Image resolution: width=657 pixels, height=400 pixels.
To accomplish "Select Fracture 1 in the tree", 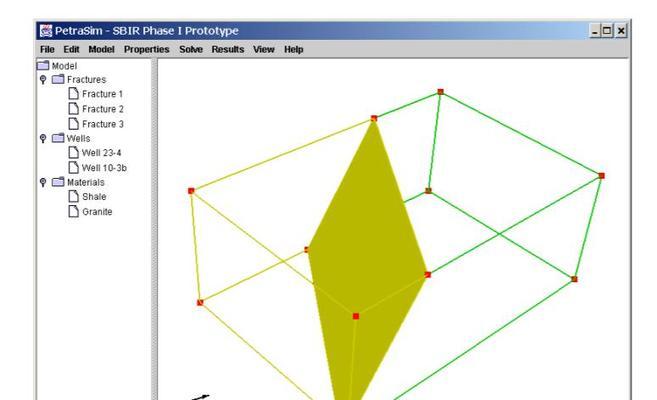I will (102, 94).
